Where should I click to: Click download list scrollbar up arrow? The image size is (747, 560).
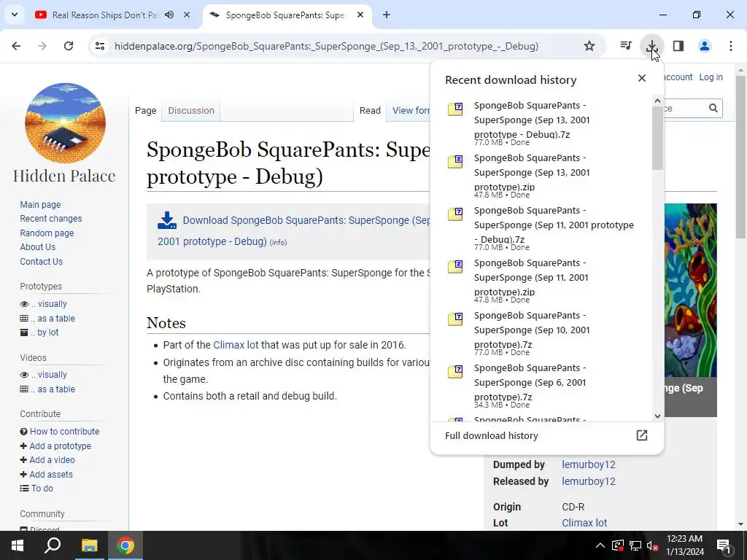pyautogui.click(x=657, y=101)
